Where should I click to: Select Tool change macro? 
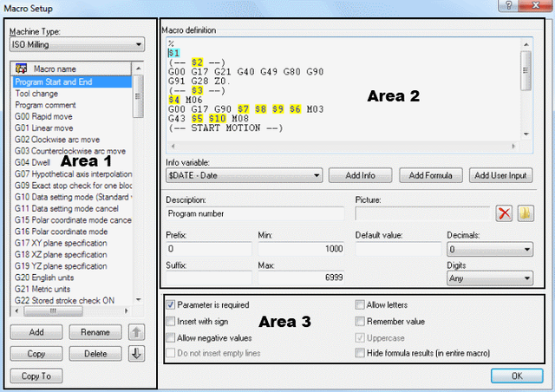(72, 94)
